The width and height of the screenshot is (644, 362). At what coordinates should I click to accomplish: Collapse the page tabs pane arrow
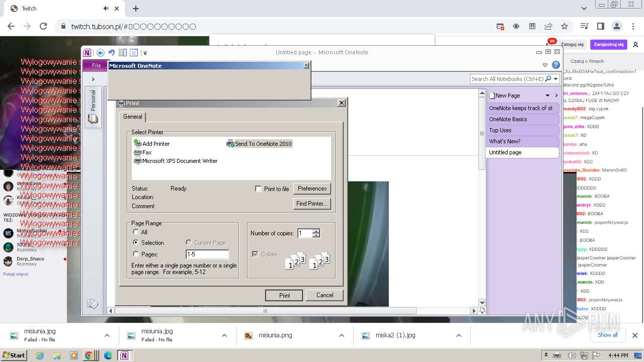(556, 96)
